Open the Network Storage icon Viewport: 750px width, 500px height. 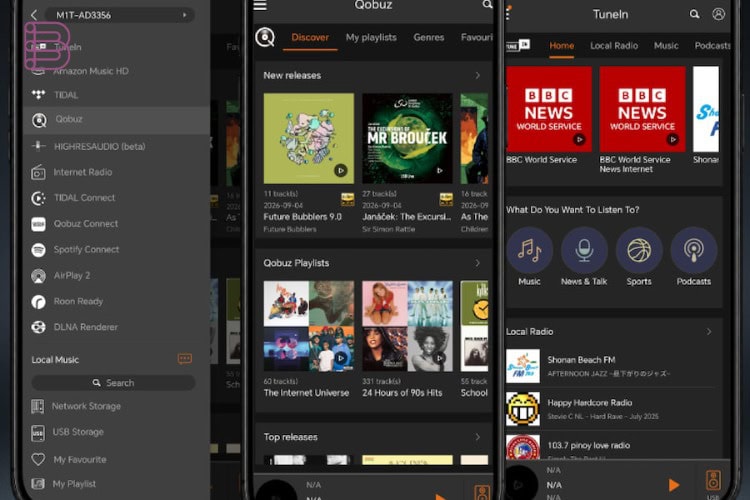point(38,406)
